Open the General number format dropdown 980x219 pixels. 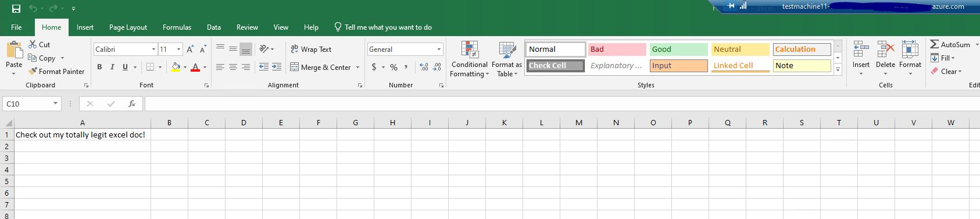tap(439, 50)
